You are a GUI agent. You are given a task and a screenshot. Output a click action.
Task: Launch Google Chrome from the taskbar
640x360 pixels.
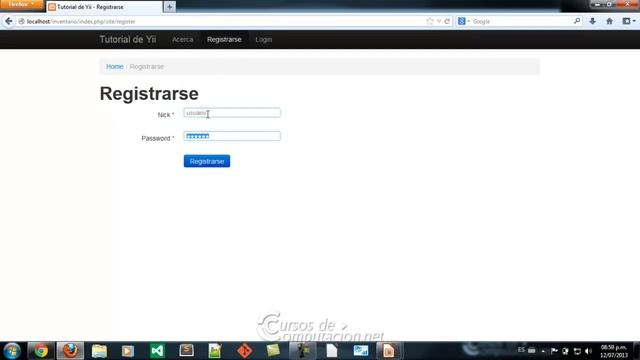[41, 351]
